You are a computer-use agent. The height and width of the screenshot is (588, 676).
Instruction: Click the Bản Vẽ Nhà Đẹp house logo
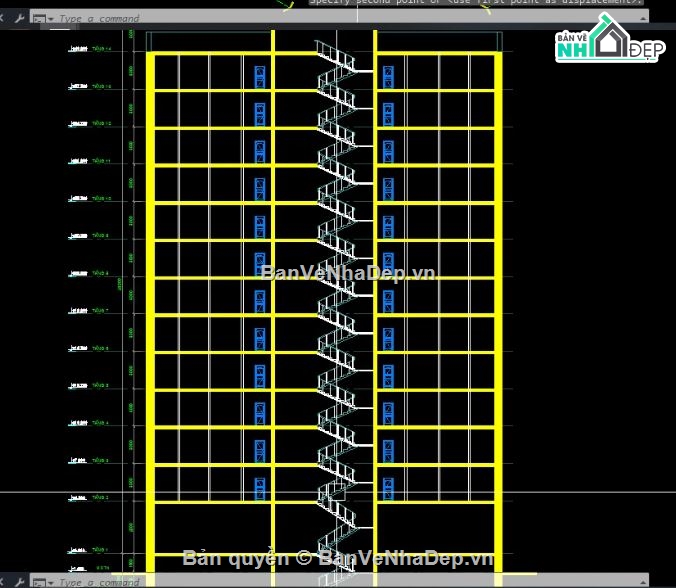(610, 38)
